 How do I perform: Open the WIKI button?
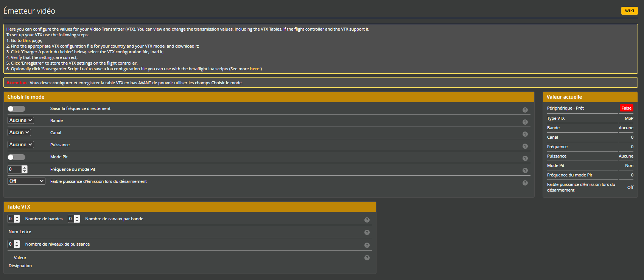click(x=629, y=11)
